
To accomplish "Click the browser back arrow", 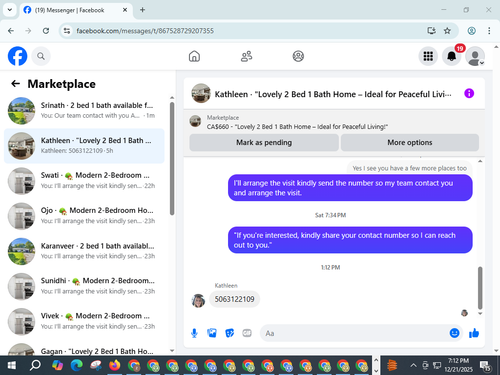I will (x=11, y=31).
